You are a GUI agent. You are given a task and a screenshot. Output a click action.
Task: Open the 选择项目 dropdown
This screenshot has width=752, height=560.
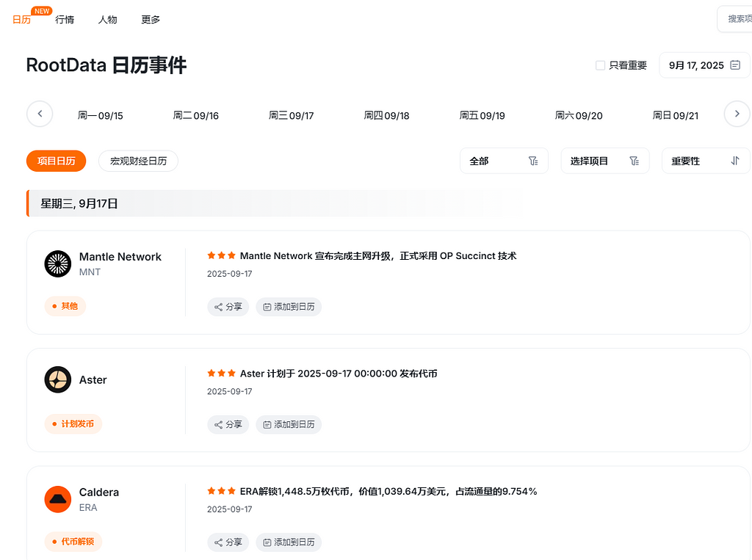point(604,161)
